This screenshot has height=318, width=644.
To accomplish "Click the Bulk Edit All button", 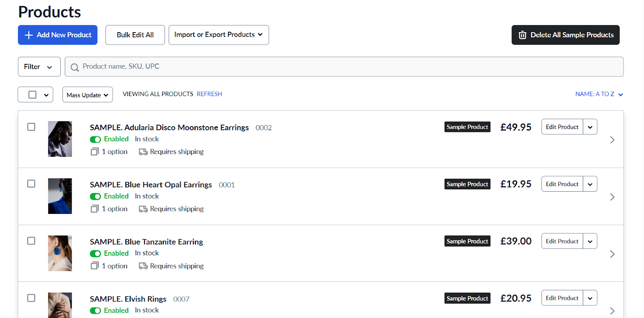I will 135,35.
